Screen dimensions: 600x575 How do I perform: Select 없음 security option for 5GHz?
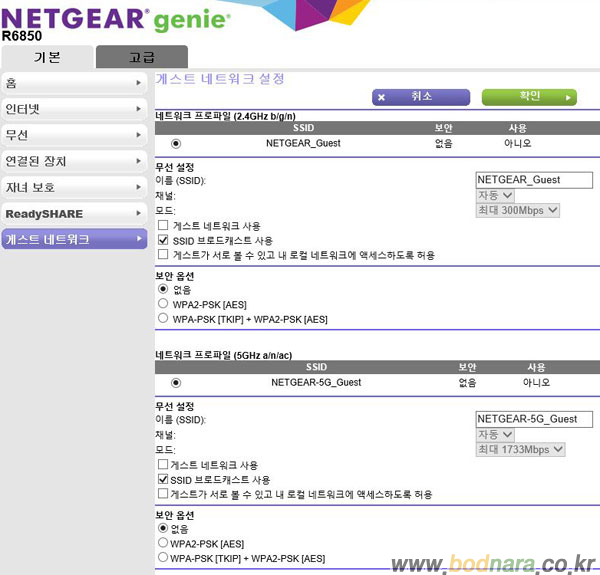pos(163,528)
